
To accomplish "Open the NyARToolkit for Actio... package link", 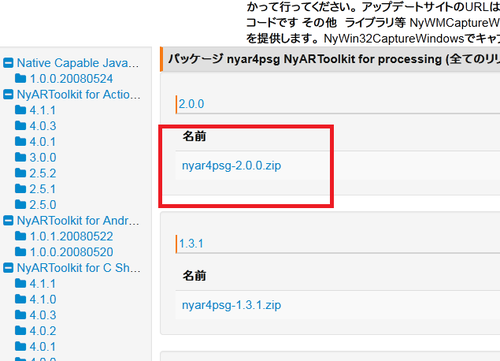I will pos(79,94).
